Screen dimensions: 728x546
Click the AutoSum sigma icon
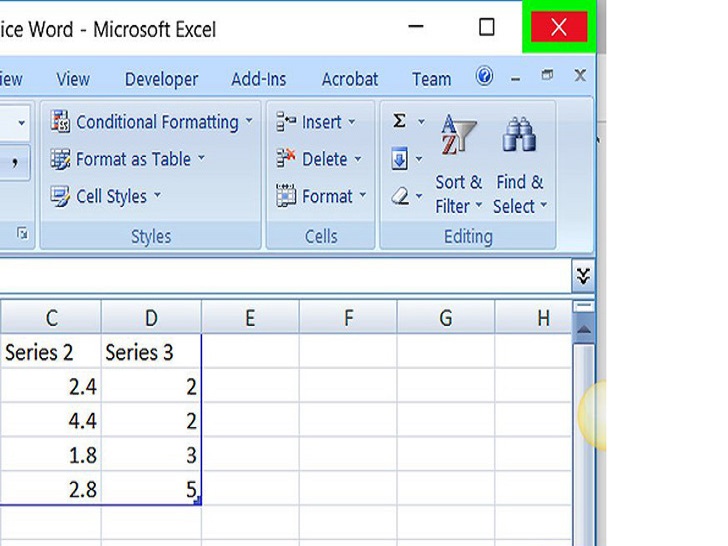tap(399, 121)
